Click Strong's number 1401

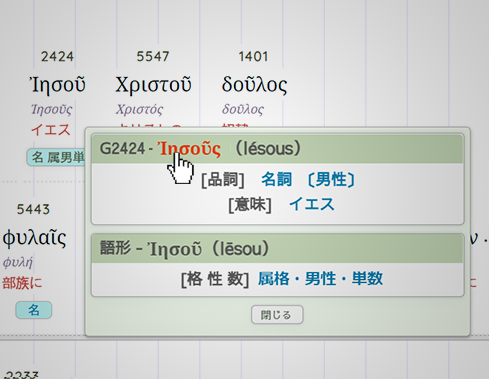[x=253, y=57]
